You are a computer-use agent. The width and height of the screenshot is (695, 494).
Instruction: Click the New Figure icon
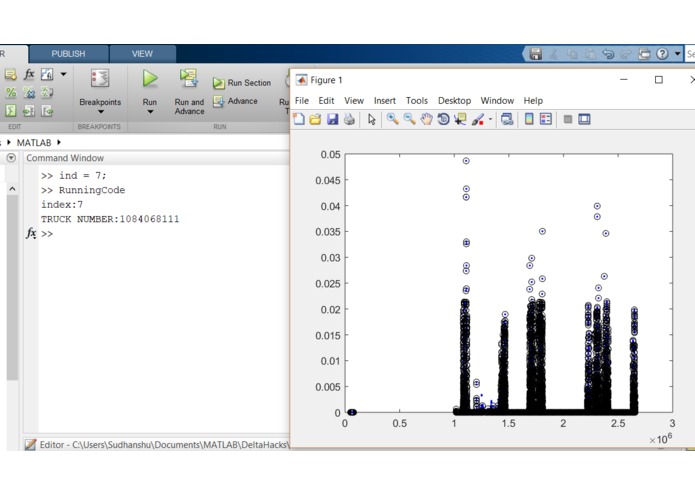tap(299, 119)
